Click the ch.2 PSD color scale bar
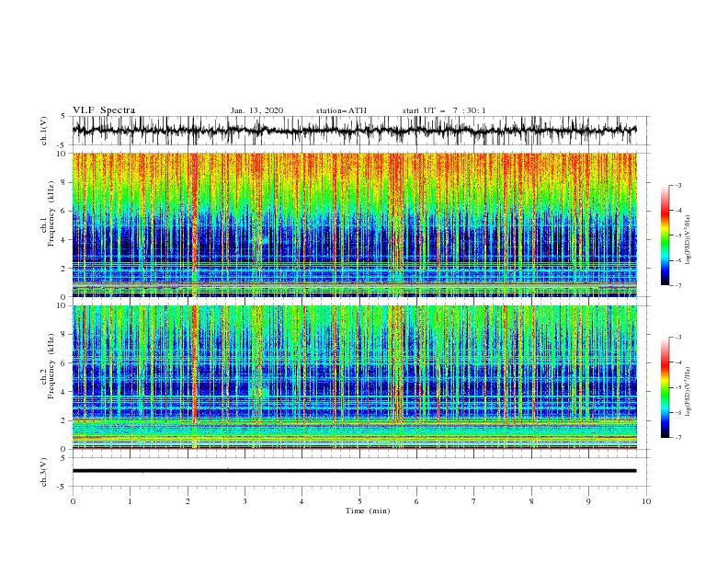Image resolution: width=728 pixels, height=563 pixels. click(665, 387)
